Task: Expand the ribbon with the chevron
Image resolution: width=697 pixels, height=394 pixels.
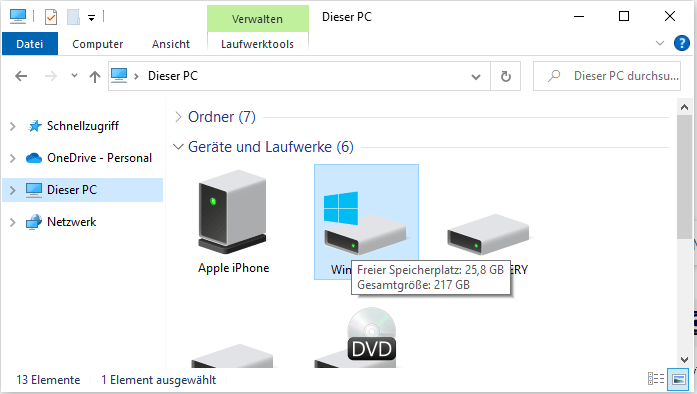Action: tap(660, 43)
